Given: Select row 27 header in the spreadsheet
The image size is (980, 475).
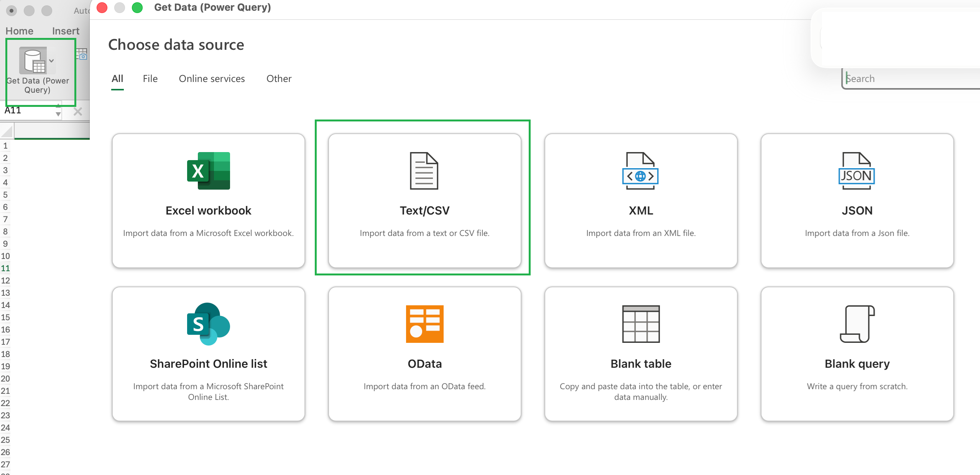Looking at the screenshot, I should (5, 464).
